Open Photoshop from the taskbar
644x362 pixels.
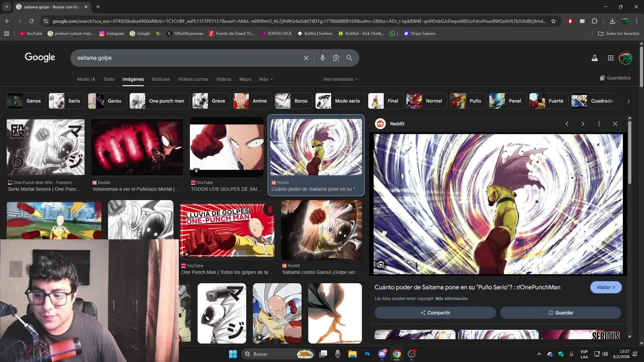pyautogui.click(x=367, y=354)
